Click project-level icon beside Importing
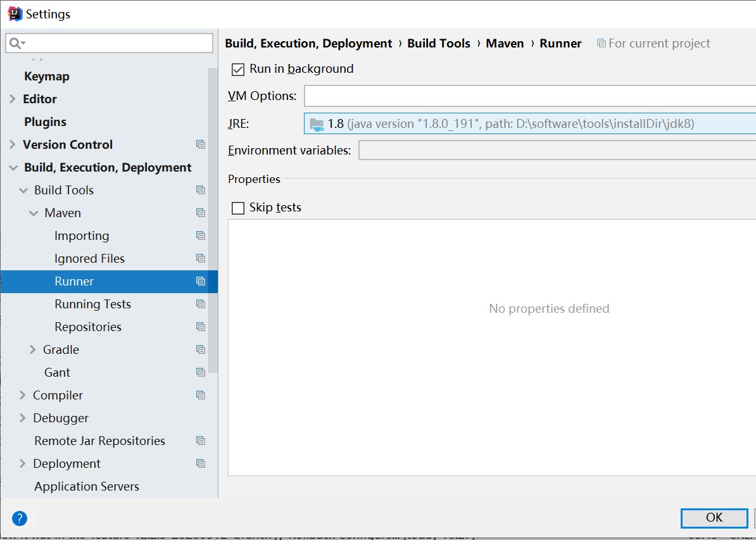 coord(201,235)
